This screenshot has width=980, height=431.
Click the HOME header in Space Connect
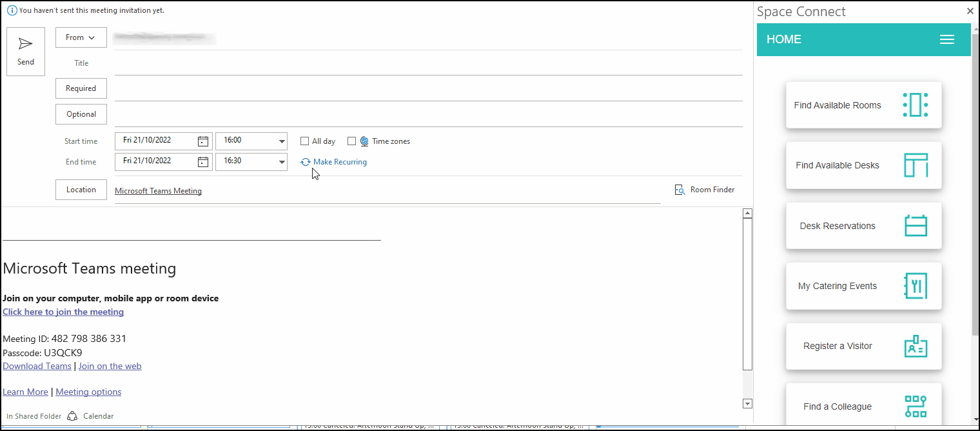784,39
